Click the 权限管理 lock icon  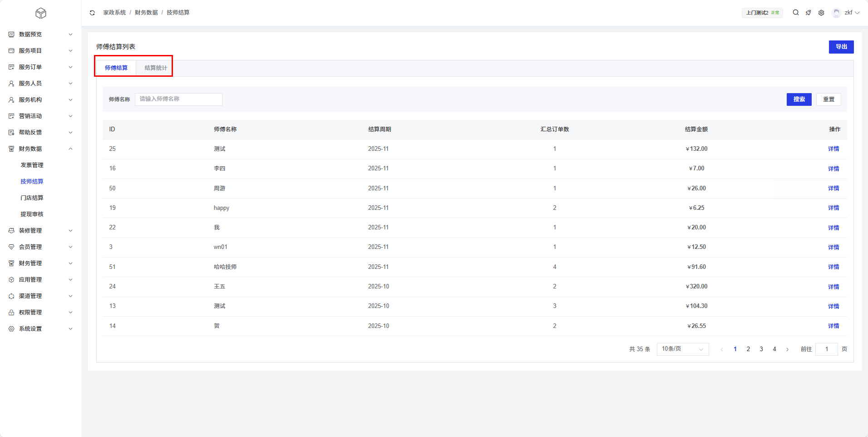point(11,313)
